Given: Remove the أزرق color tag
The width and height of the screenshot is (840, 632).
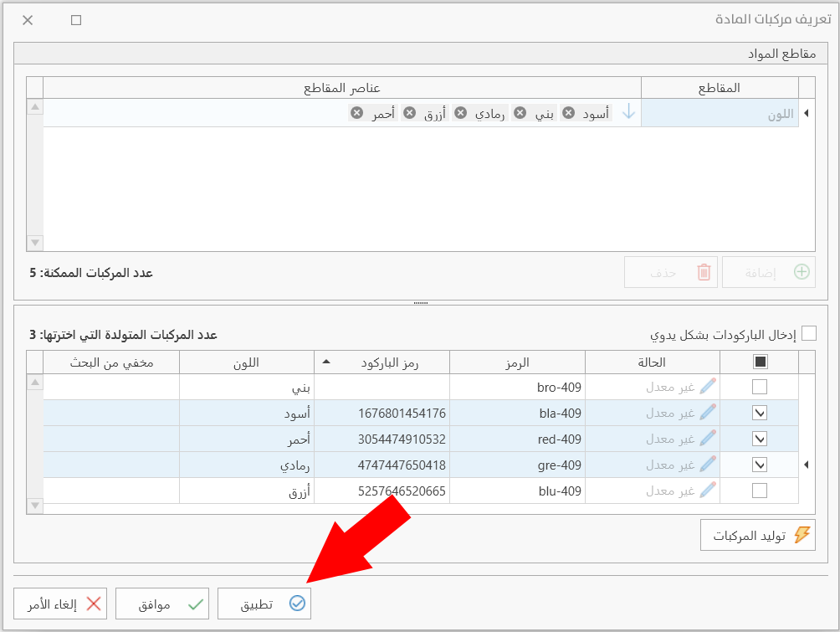Looking at the screenshot, I should [x=409, y=113].
